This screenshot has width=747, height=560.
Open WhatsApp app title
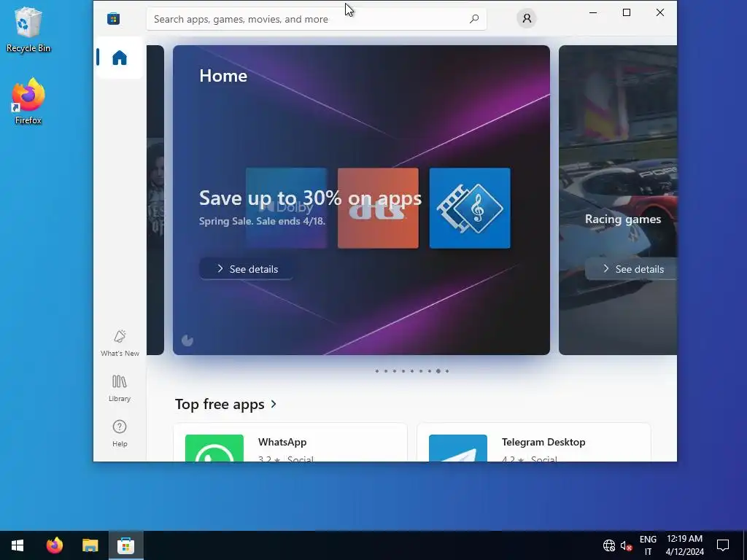pos(282,442)
